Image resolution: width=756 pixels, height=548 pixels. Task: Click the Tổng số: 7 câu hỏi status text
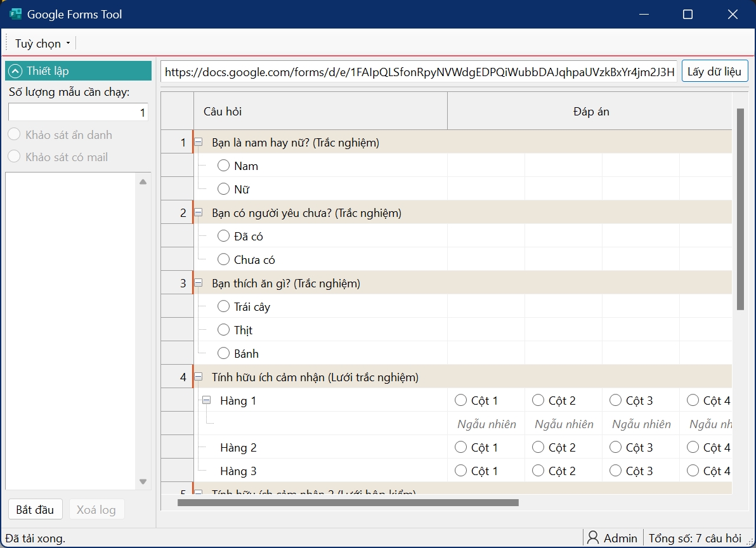pos(694,538)
